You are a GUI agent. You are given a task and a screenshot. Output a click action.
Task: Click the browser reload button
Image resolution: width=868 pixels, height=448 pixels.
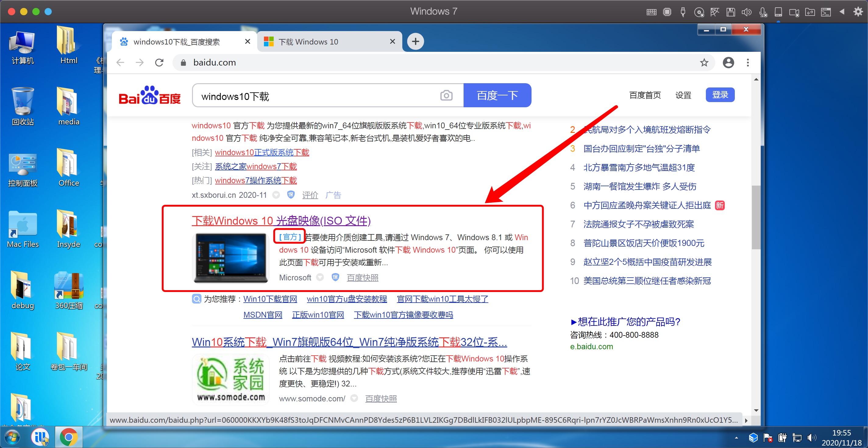pyautogui.click(x=159, y=63)
